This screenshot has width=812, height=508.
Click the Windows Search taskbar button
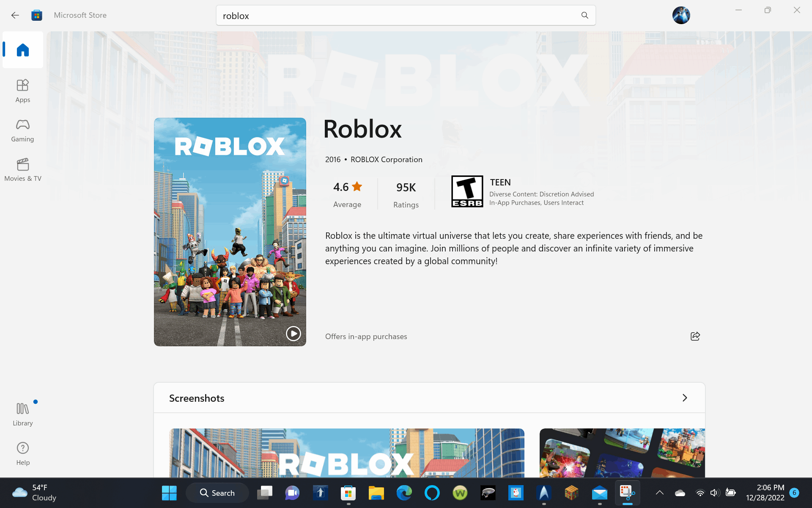coord(217,493)
